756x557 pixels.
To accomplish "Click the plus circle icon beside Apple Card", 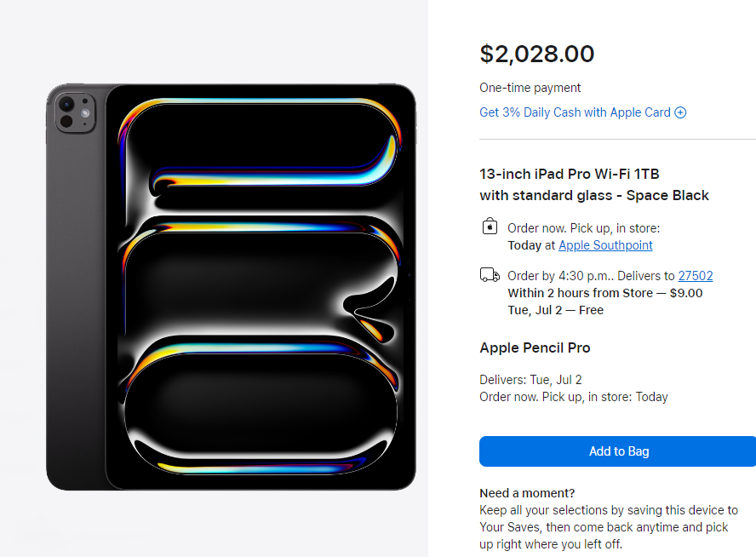I will pos(680,112).
